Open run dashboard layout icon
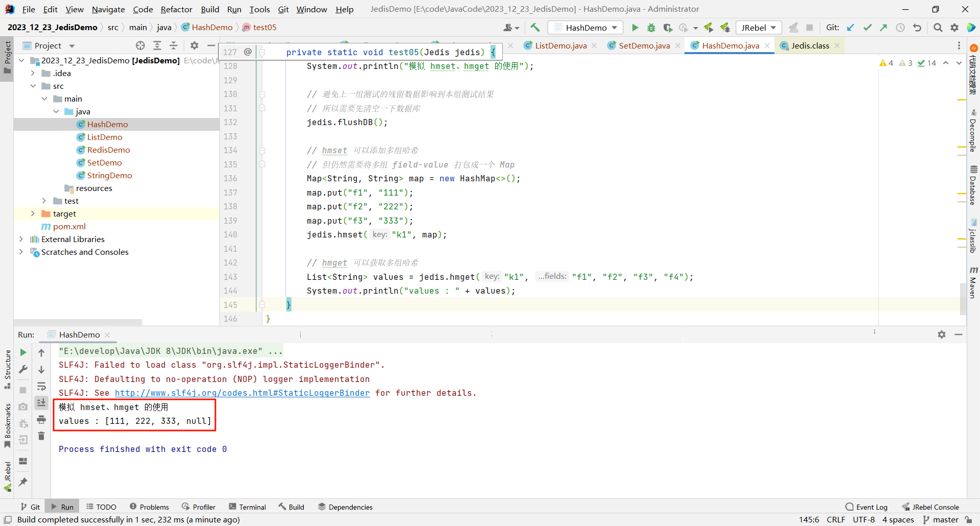The image size is (980, 526). [x=23, y=461]
